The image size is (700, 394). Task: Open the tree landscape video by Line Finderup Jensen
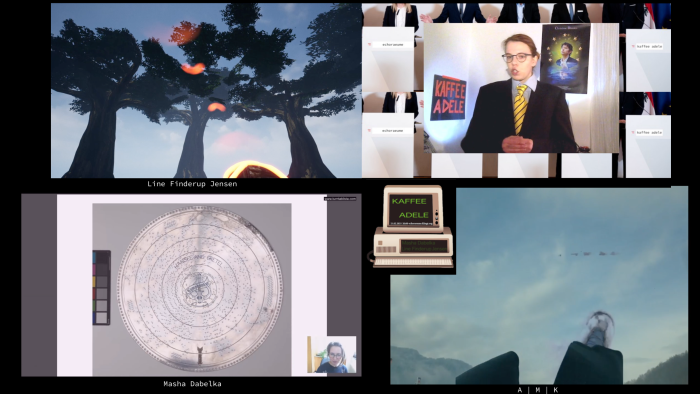[206, 91]
